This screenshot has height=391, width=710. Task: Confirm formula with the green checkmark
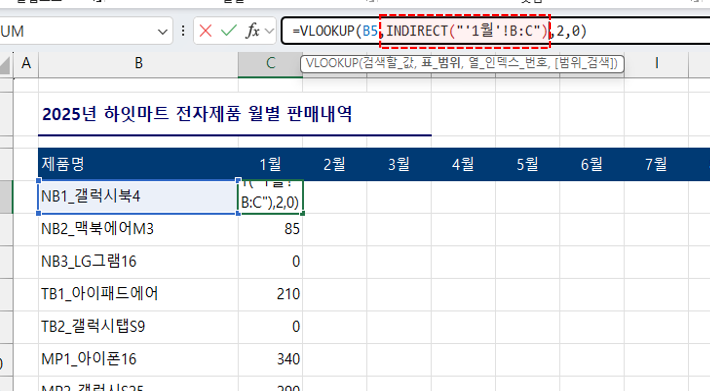point(229,31)
